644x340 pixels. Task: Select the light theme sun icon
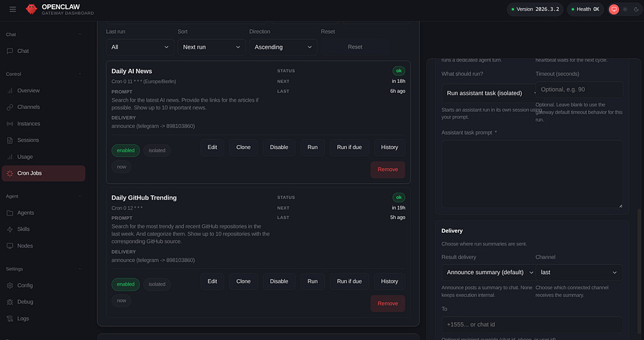pos(625,9)
